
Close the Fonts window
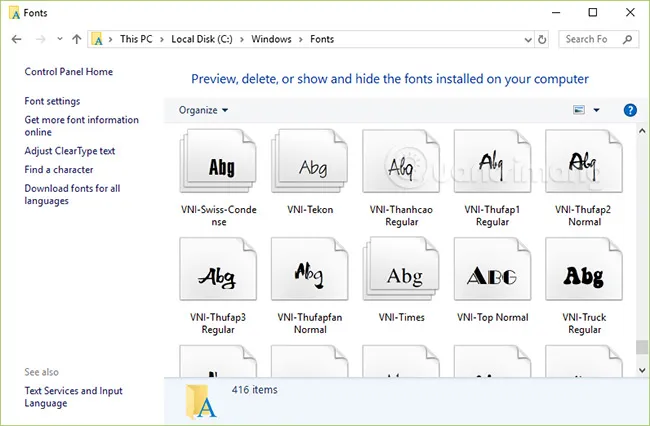pos(631,12)
